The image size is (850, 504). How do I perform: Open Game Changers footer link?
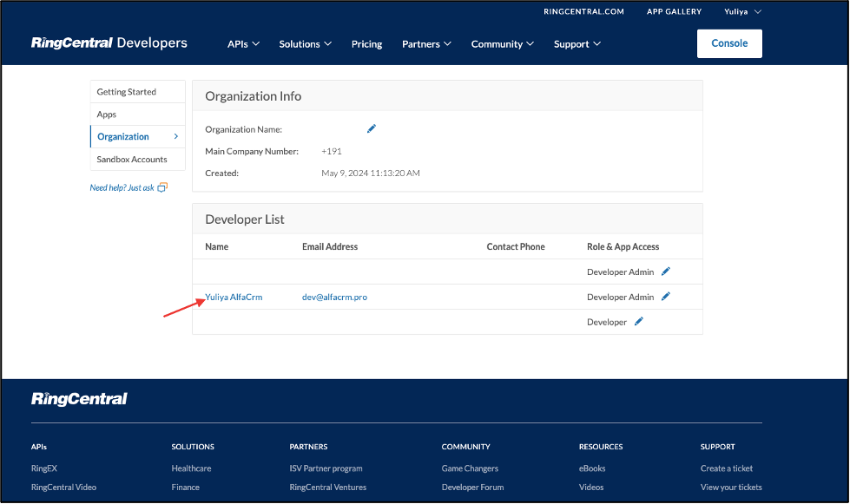[470, 468]
